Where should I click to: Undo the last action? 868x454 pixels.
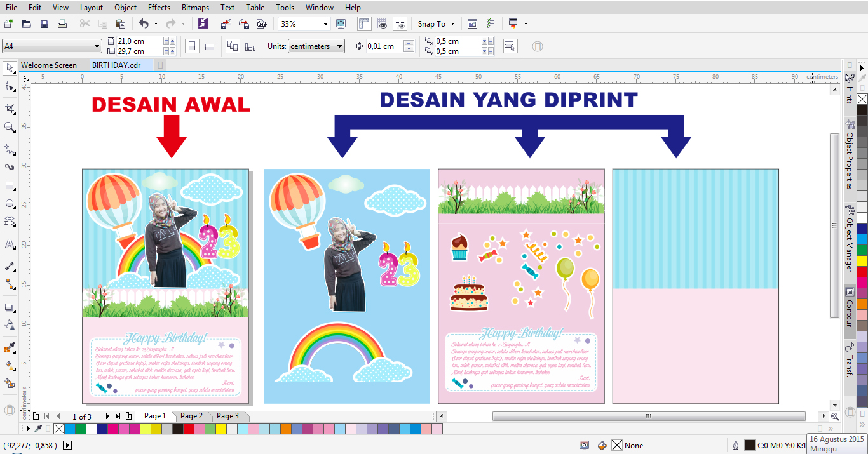144,24
